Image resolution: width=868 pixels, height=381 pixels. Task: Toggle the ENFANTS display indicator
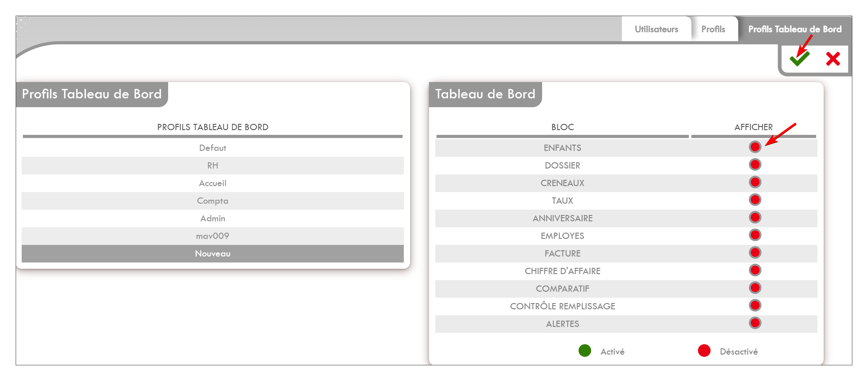coord(755,147)
